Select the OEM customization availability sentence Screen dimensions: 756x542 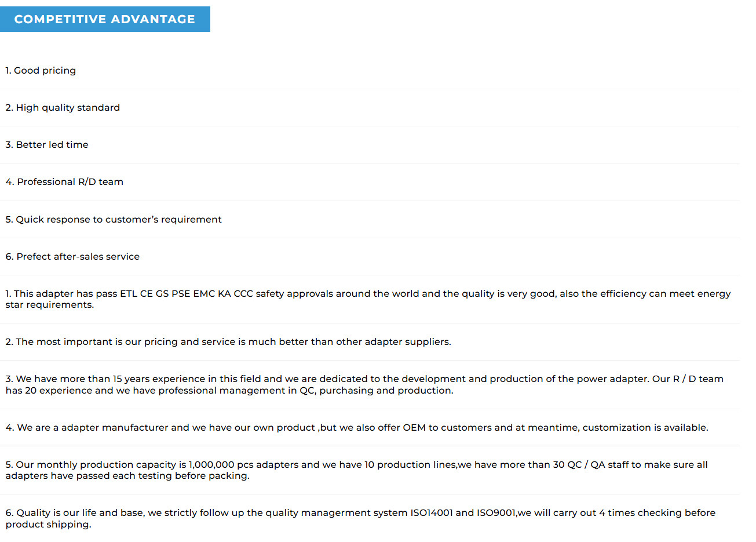357,428
